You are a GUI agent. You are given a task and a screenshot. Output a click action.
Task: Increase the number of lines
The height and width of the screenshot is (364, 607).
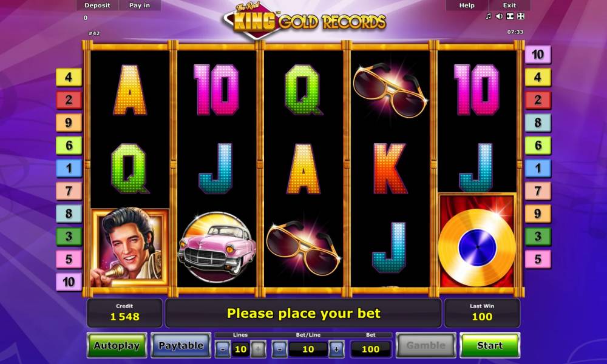click(x=258, y=349)
